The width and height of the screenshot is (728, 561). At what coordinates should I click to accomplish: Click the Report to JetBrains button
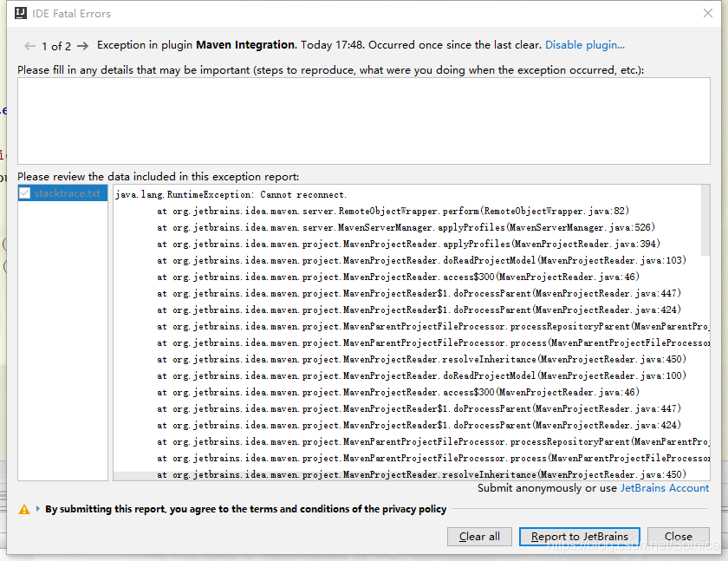[x=579, y=537]
